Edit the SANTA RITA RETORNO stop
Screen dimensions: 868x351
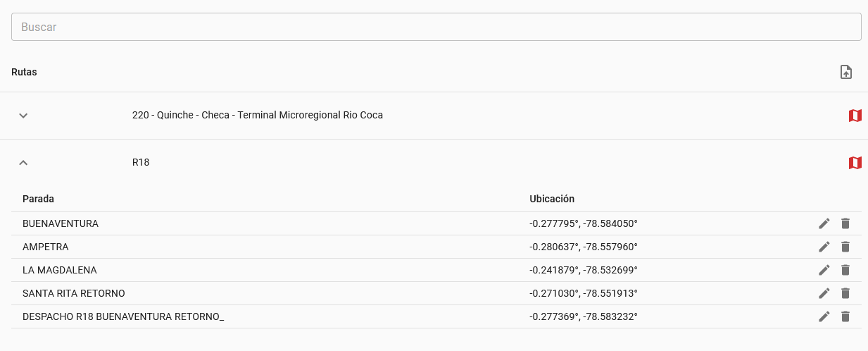pyautogui.click(x=824, y=293)
